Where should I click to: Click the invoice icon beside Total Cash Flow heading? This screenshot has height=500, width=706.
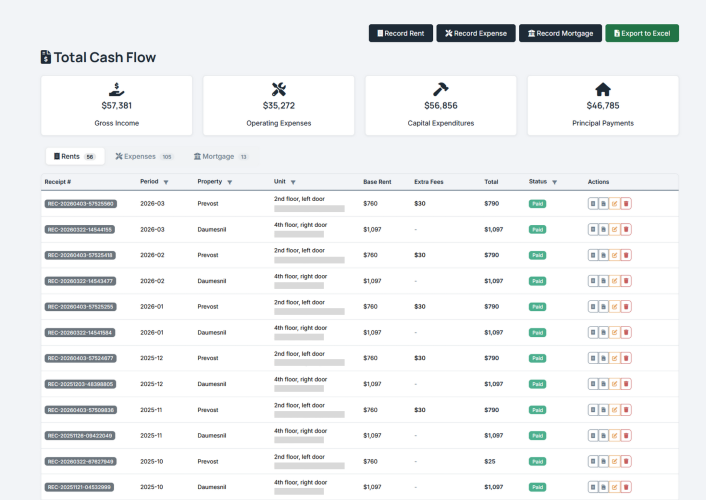[x=45, y=58]
